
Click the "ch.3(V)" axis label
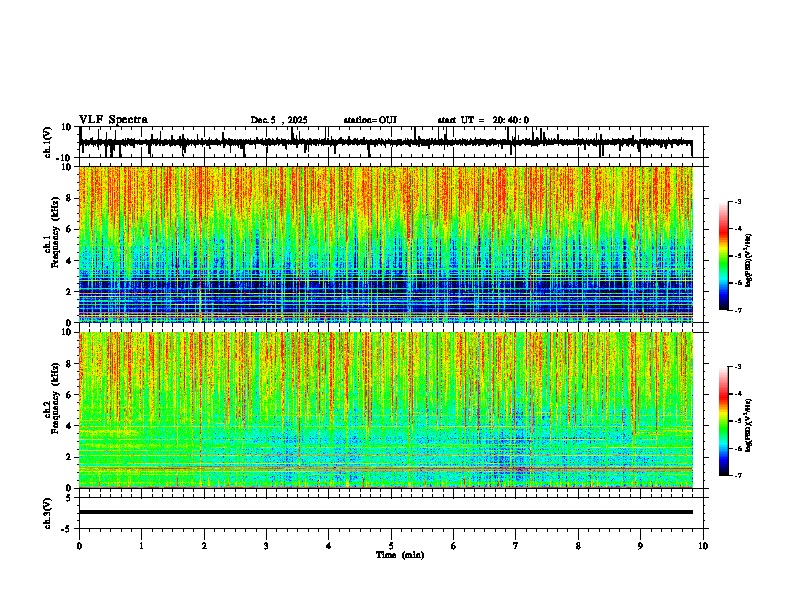(x=48, y=513)
